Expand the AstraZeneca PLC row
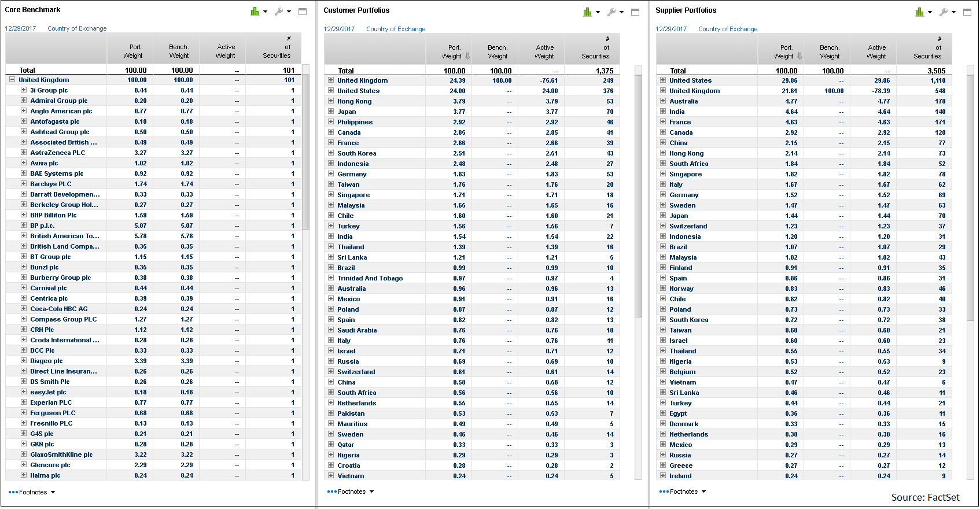 24,153
